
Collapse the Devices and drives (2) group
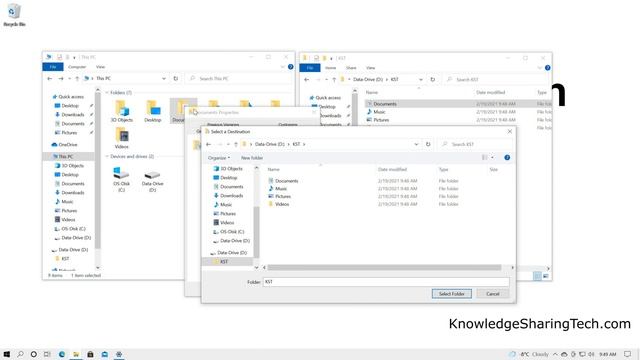(x=107, y=156)
